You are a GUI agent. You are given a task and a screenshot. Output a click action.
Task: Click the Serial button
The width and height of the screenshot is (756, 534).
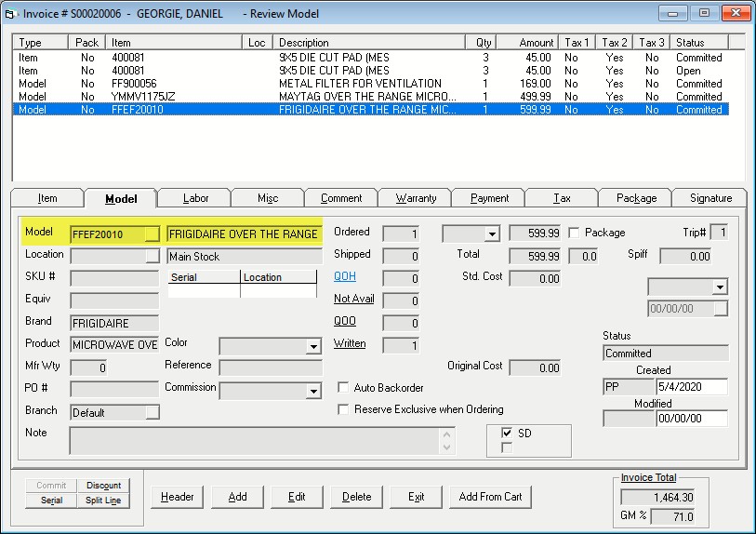(51, 501)
